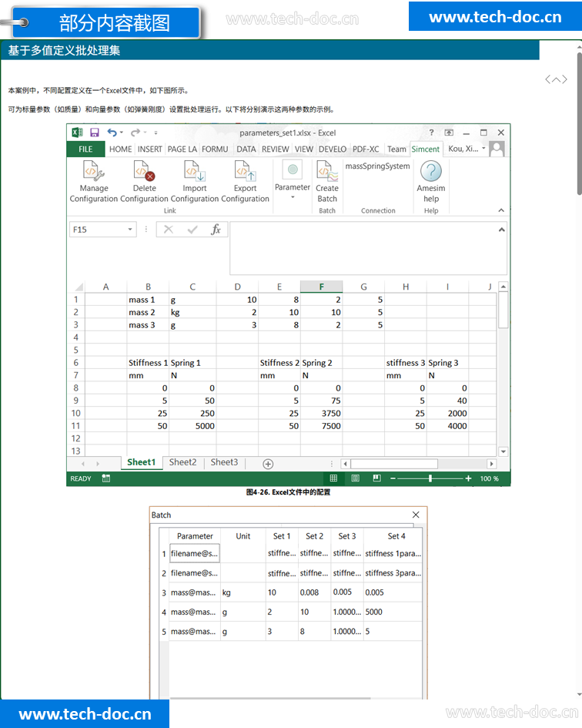Select the first filename@s... parameter cell

coord(194,553)
